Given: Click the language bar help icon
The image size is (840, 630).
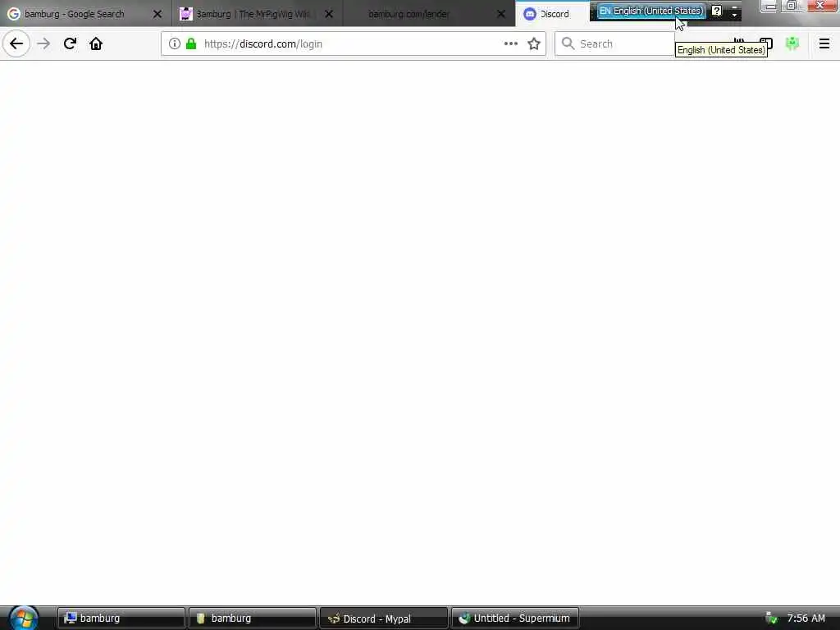Looking at the screenshot, I should click(716, 11).
